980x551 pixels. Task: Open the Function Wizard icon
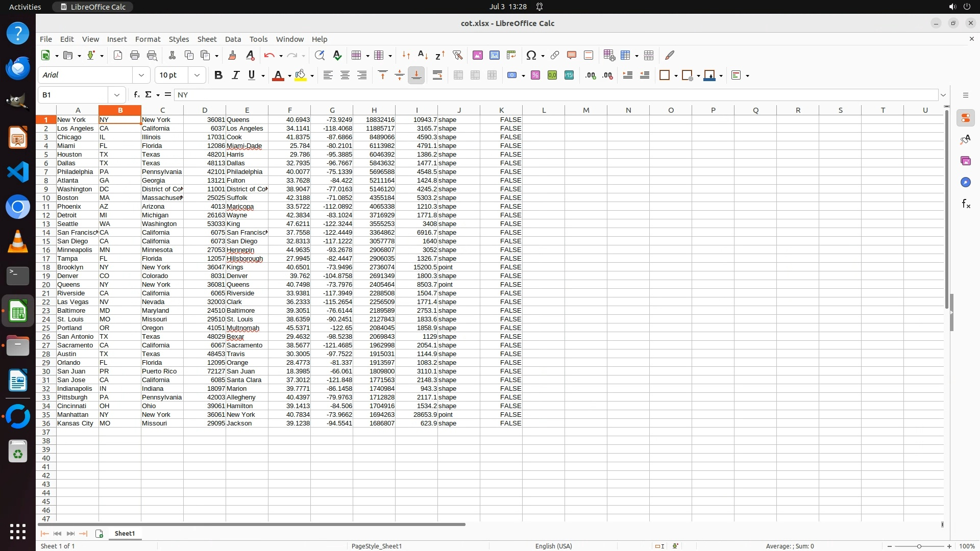(x=136, y=95)
